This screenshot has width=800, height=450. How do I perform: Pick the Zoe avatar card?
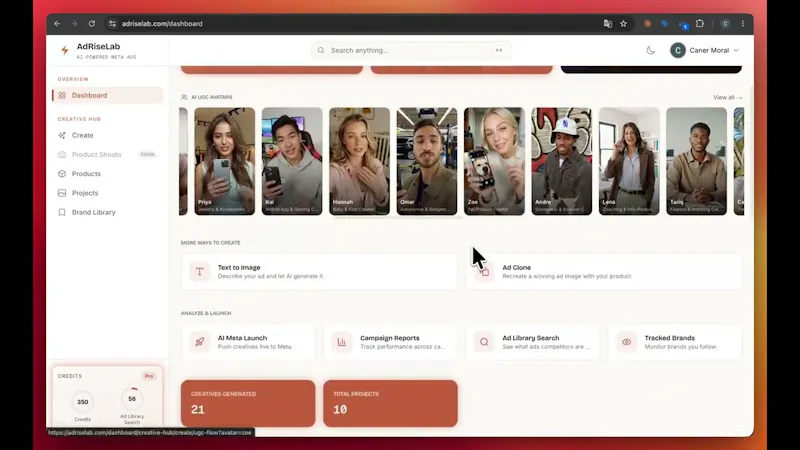point(494,161)
